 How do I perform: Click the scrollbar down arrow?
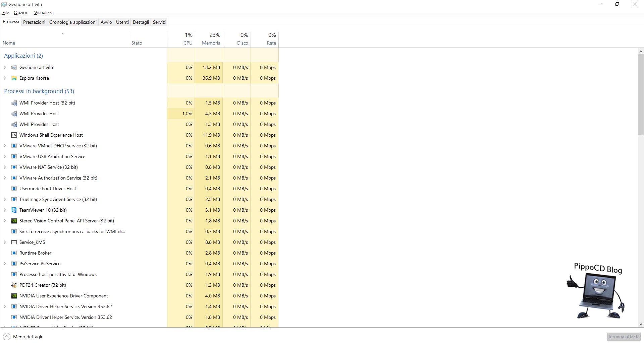(641, 324)
